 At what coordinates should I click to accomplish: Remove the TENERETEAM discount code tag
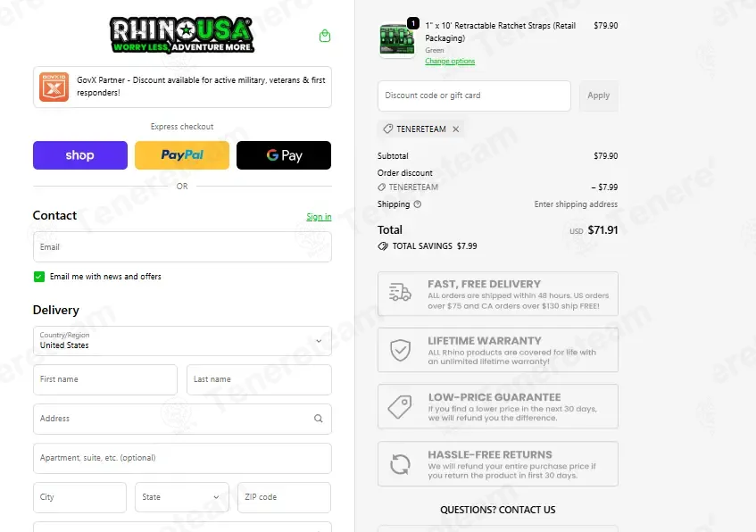(x=455, y=129)
